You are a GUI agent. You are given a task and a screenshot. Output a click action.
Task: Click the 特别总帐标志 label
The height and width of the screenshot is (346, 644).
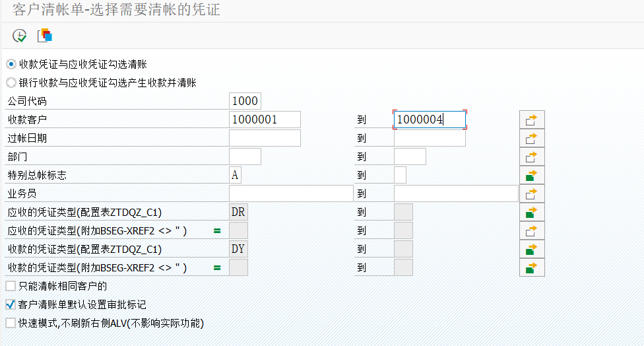(x=37, y=175)
